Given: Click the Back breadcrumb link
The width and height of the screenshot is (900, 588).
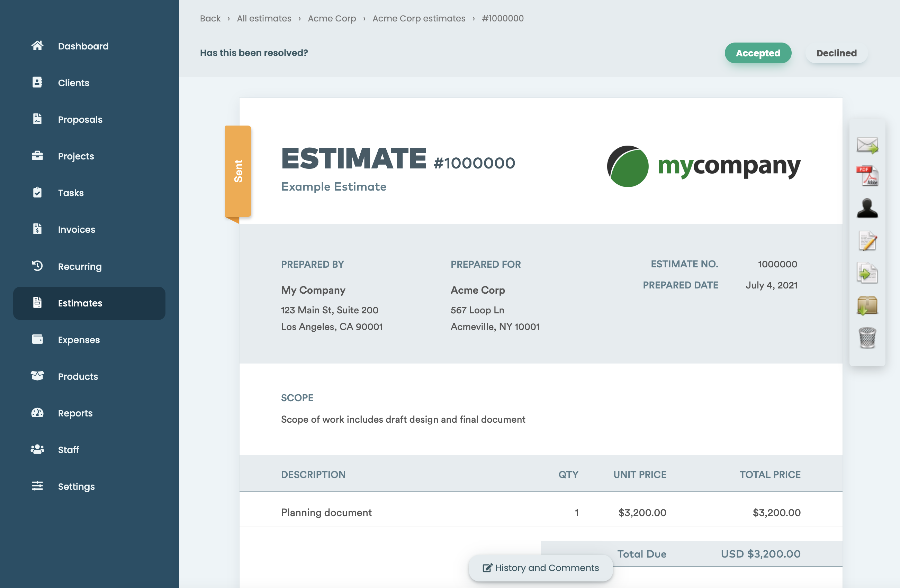Looking at the screenshot, I should click(210, 18).
